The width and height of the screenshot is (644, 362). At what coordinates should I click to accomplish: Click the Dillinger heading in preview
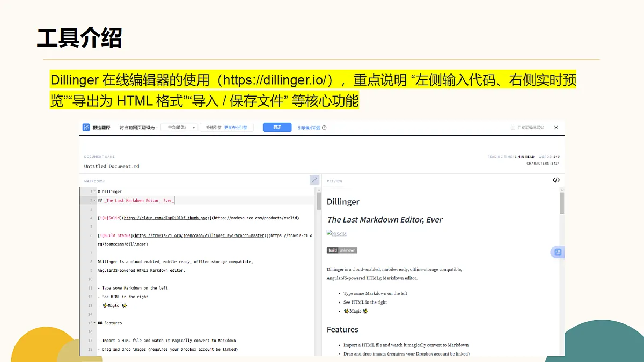[x=343, y=202]
